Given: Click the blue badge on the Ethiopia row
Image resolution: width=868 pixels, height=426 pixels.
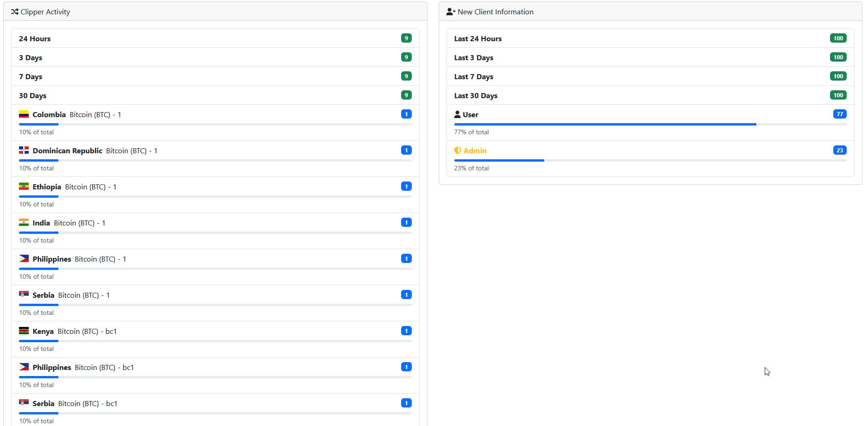Looking at the screenshot, I should click(406, 187).
